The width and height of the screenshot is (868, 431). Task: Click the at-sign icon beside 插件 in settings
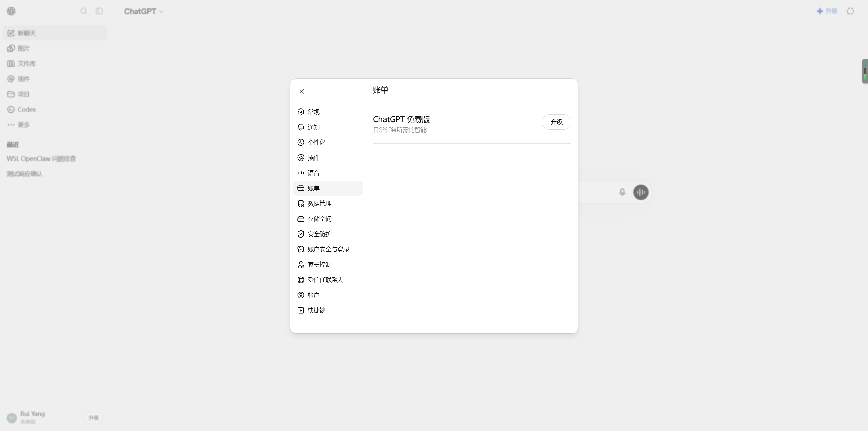301,158
